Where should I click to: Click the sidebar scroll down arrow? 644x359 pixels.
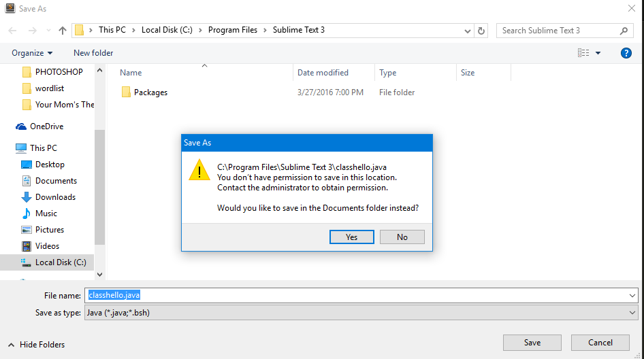99,274
